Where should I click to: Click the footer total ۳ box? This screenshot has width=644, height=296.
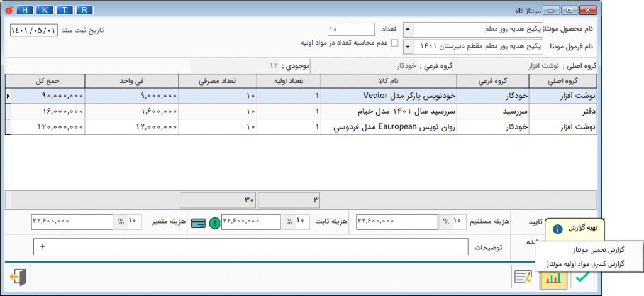tap(289, 200)
